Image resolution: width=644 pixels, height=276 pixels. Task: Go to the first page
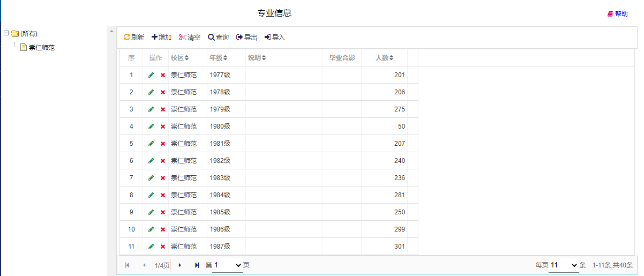click(x=127, y=265)
